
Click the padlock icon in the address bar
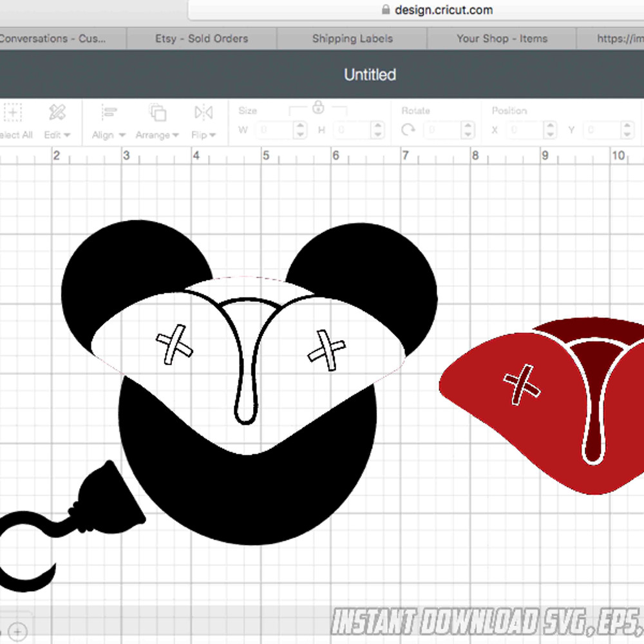[384, 10]
